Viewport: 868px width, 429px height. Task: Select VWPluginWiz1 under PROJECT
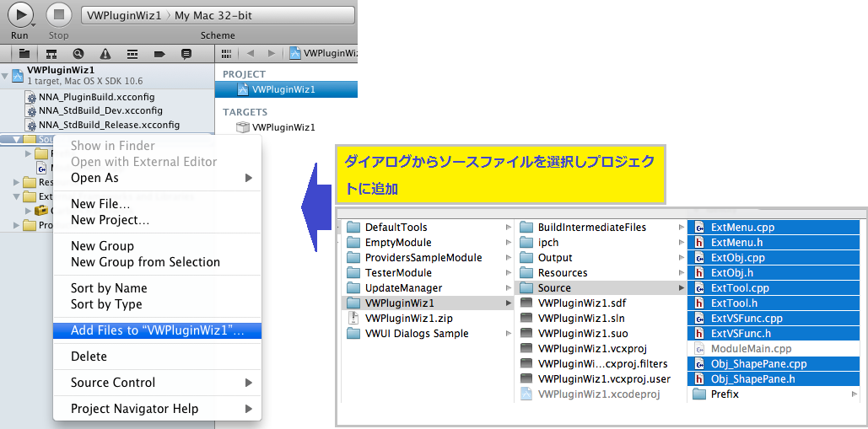(x=287, y=89)
